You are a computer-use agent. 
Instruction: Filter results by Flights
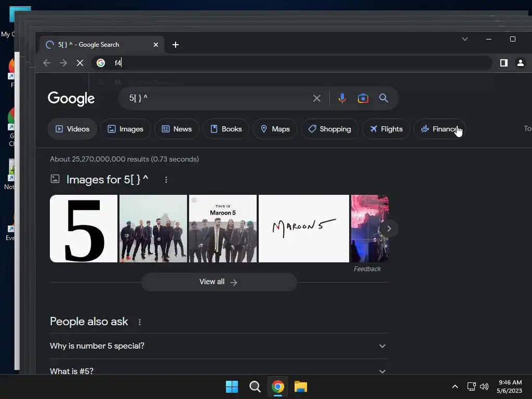pyautogui.click(x=386, y=129)
